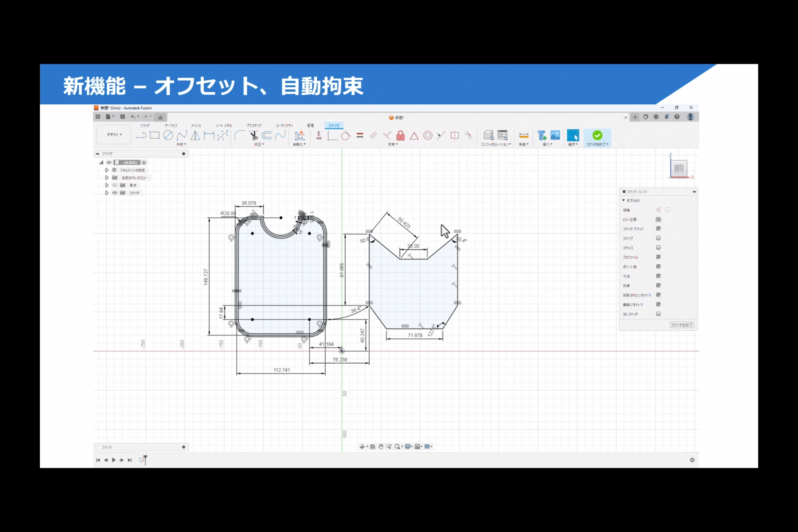Screen dimensions: 798x532
Task: Click the 前 face of ViewCube
Action: point(679,168)
